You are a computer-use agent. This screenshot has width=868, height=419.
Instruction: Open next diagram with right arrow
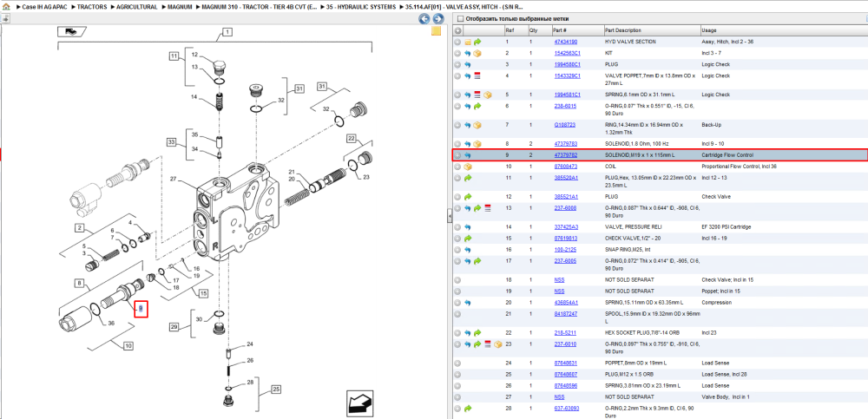coord(437,19)
